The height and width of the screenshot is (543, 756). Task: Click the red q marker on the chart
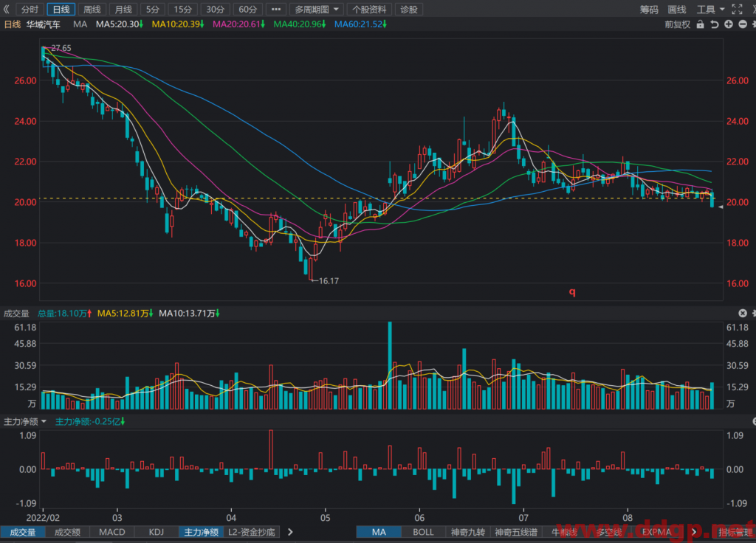tap(572, 291)
